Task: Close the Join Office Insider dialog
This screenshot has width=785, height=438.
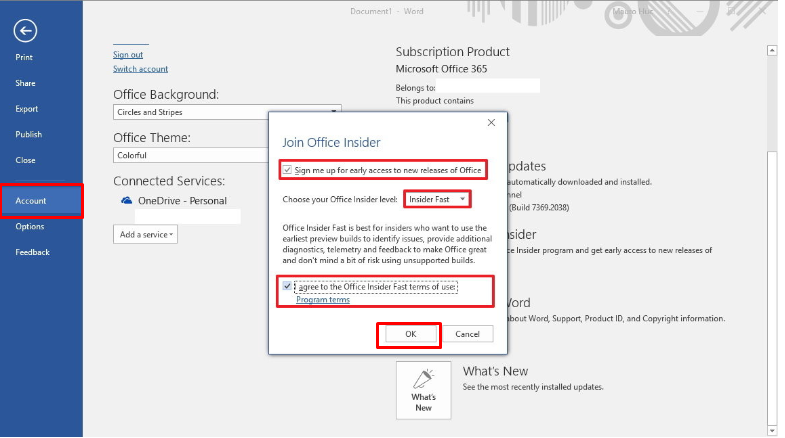Action: click(491, 123)
